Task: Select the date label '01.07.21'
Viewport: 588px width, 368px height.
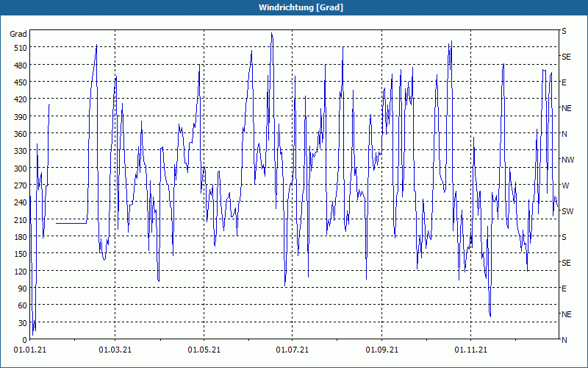Action: point(293,350)
